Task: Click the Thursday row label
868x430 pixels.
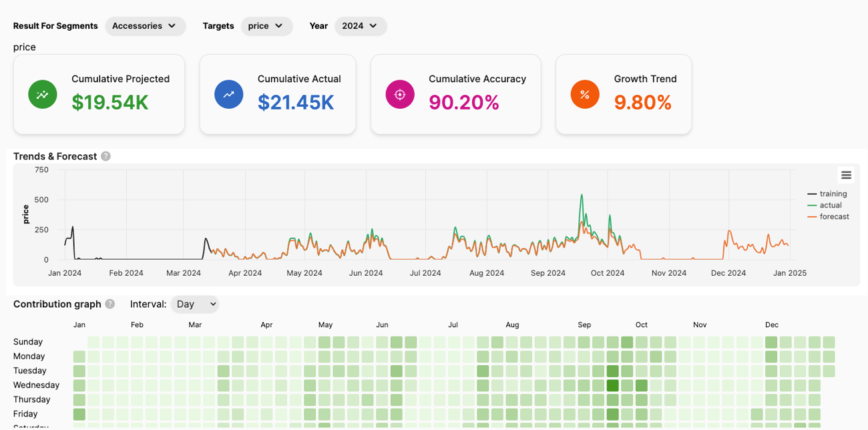Action: [x=32, y=399]
